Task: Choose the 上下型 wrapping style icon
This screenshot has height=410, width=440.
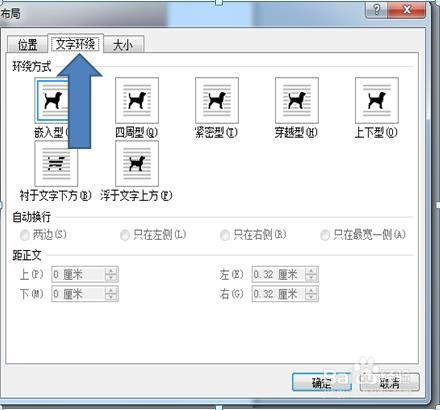Action: coord(377,100)
